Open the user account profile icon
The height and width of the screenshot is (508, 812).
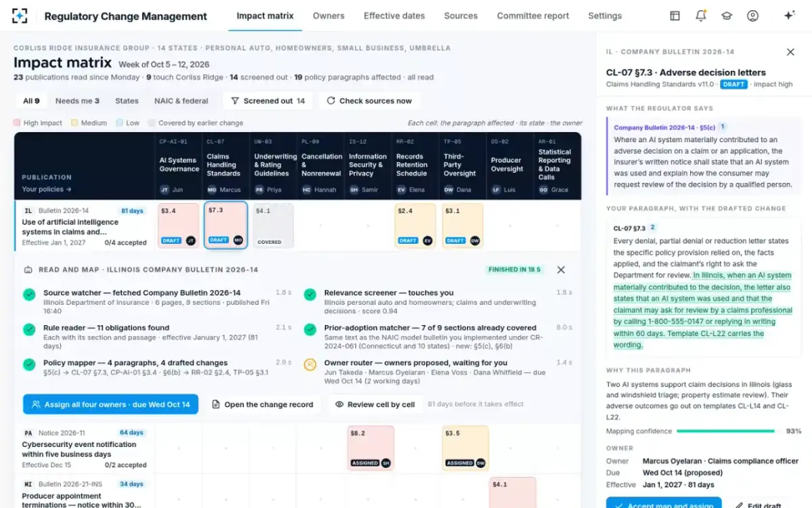point(752,16)
